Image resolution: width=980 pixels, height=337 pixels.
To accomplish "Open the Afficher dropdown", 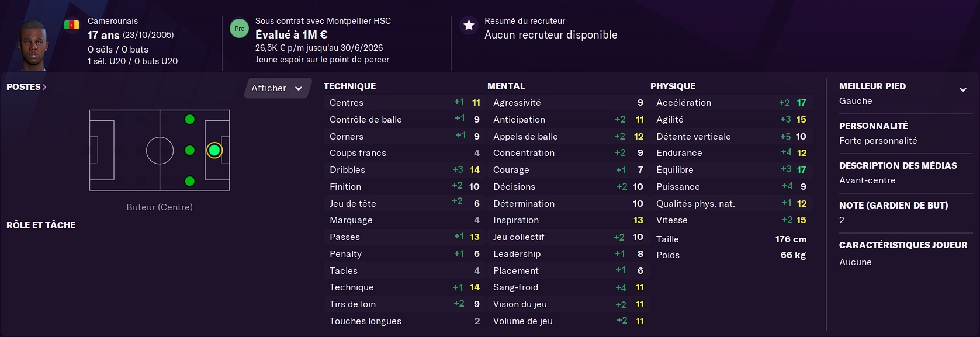I will coord(277,88).
